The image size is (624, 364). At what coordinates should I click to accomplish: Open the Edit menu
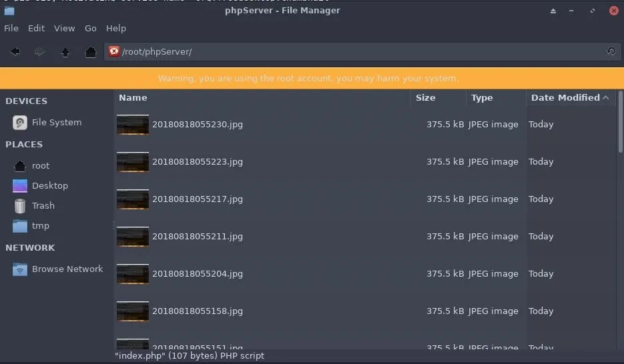36,28
